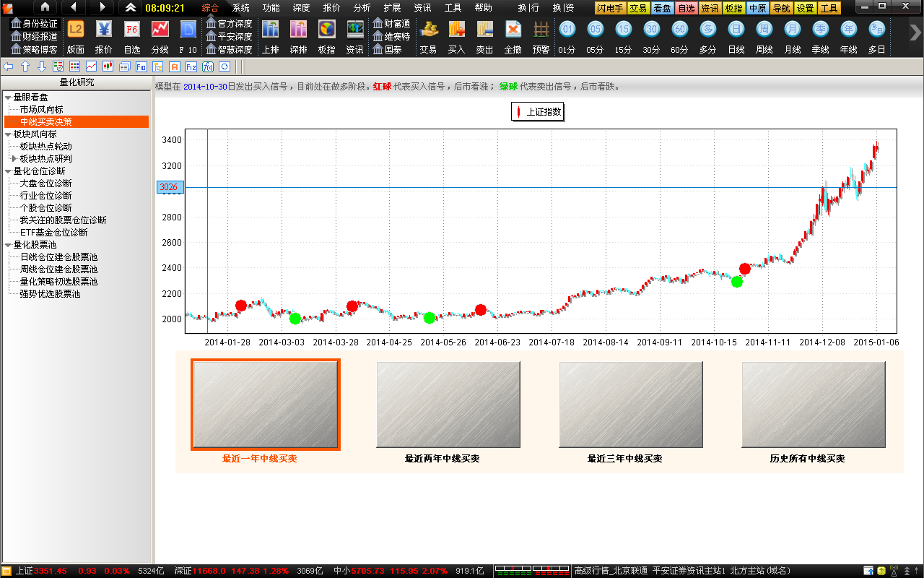Click the 中原 button
Image resolution: width=924 pixels, height=578 pixels.
coord(757,8)
